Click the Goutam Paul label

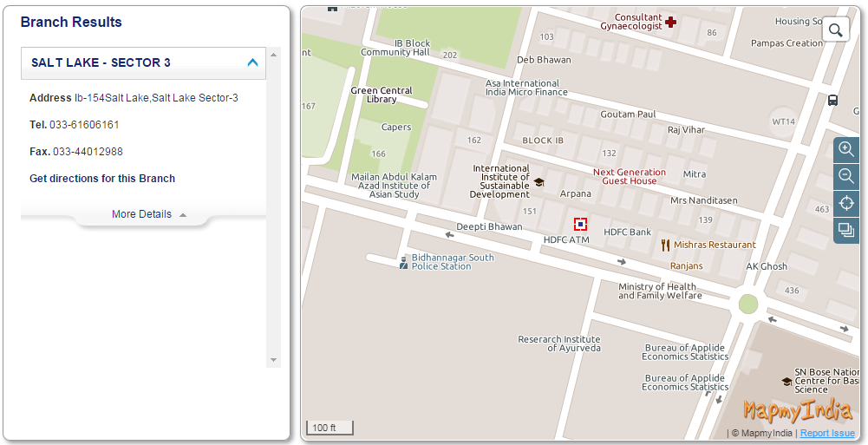coord(629,115)
